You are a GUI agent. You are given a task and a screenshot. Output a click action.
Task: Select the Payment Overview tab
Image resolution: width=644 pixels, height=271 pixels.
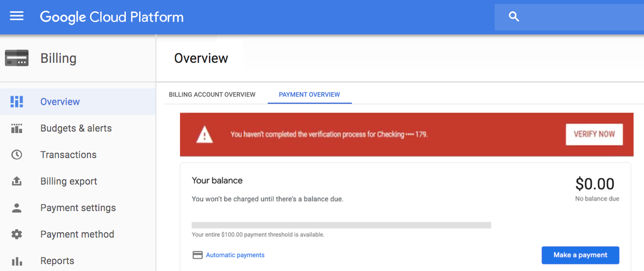309,94
